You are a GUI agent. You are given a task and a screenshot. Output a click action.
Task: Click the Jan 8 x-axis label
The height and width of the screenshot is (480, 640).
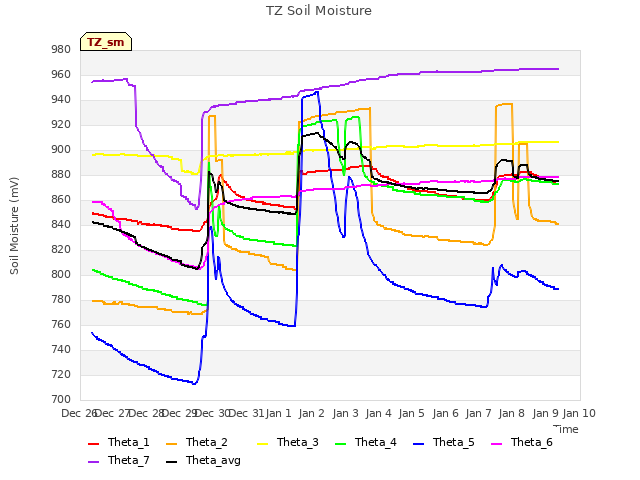tap(511, 413)
